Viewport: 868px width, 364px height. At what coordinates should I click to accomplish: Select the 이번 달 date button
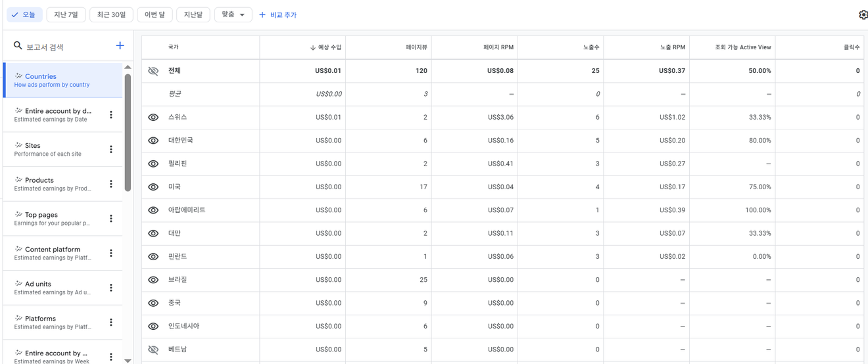click(155, 14)
